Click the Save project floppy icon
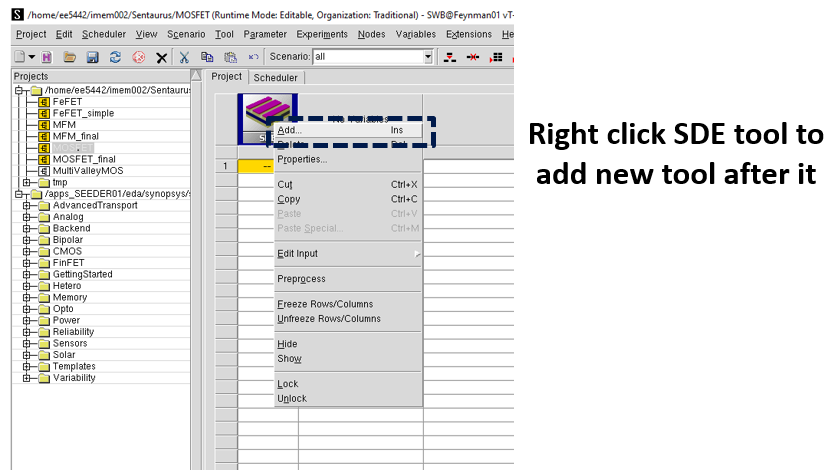 (93, 57)
